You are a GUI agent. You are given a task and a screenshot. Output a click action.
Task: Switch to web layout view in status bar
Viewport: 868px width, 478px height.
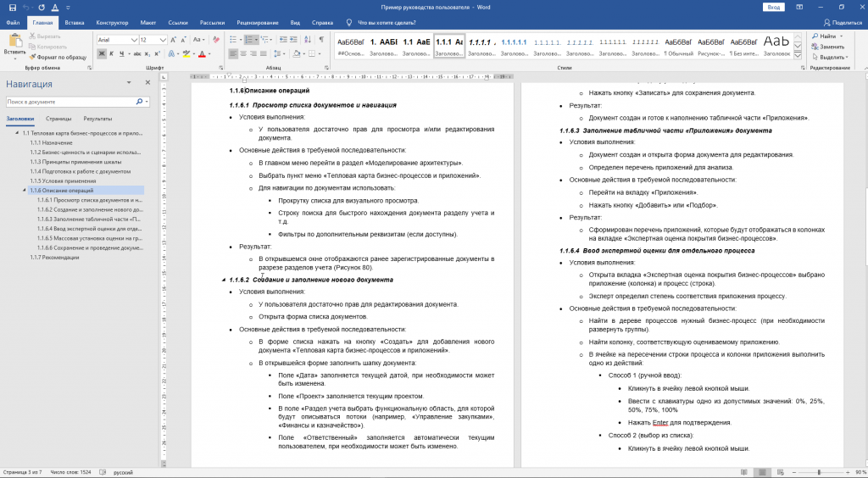pos(779,472)
